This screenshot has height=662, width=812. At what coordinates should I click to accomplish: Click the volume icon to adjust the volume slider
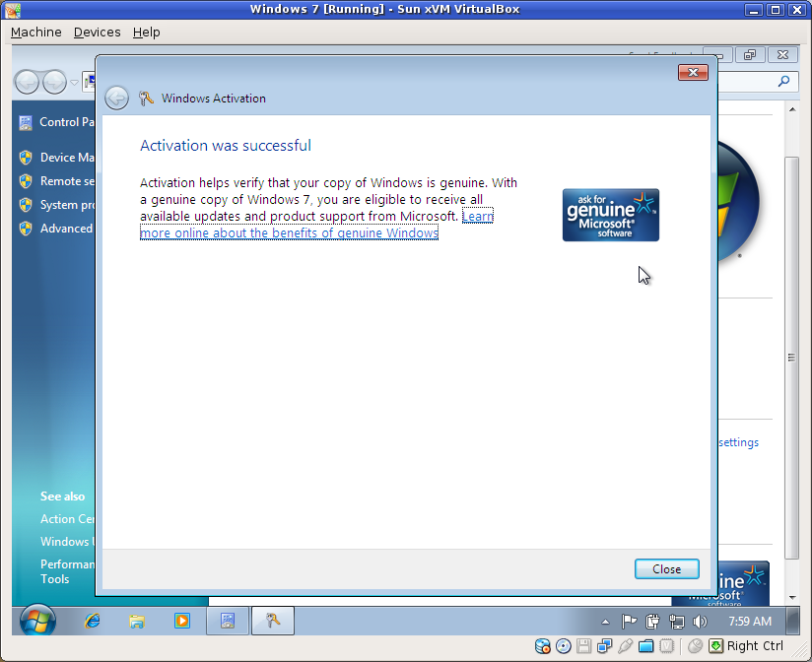(x=701, y=621)
